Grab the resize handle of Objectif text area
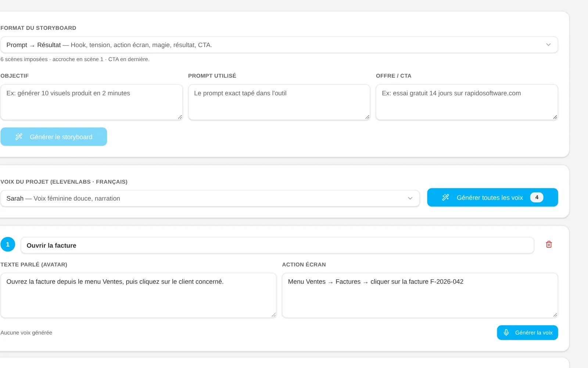 [x=180, y=117]
